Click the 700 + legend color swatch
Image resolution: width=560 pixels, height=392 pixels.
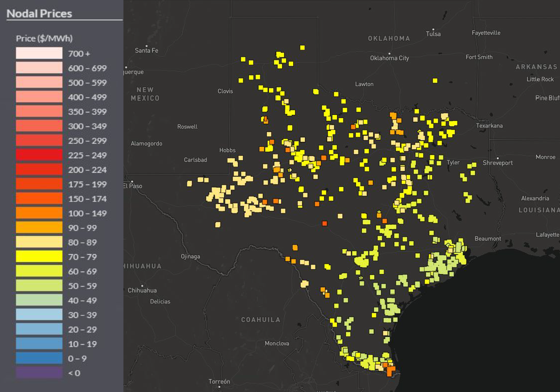coord(39,53)
